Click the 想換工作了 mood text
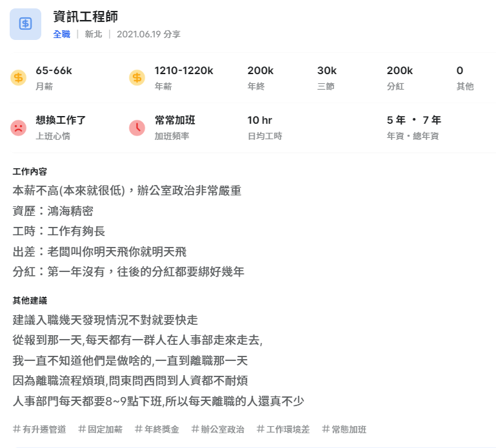 click(61, 120)
